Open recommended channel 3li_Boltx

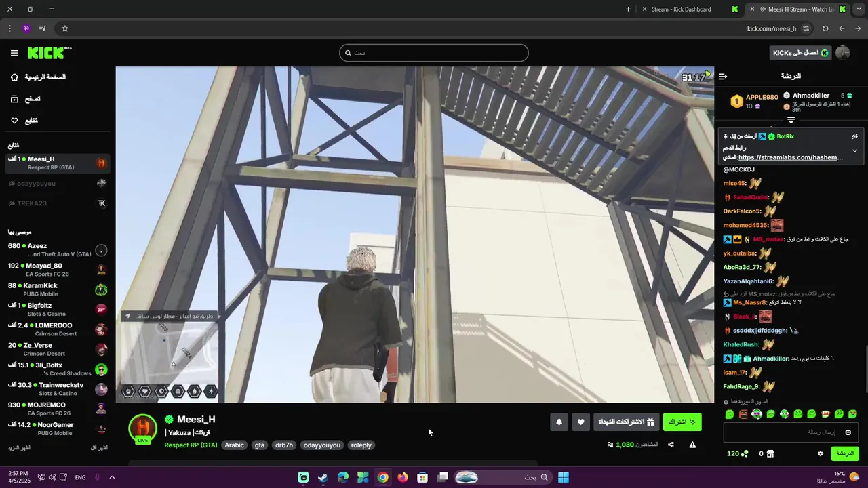coord(58,369)
